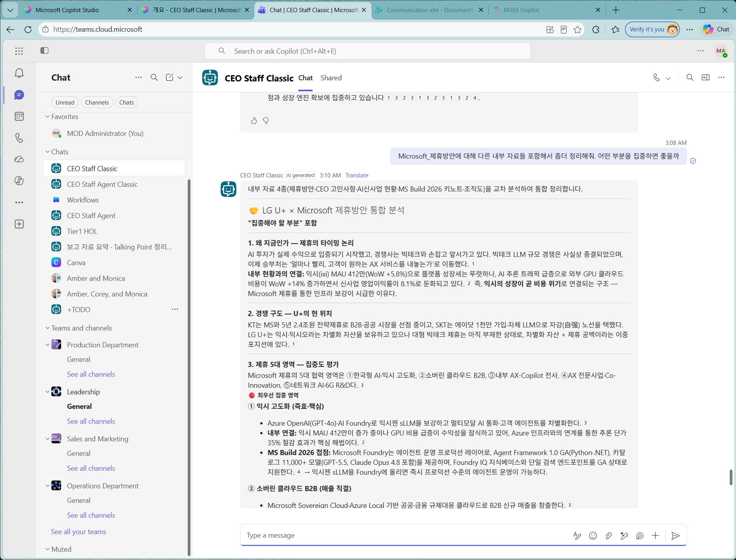Screen dimensions: 736x560
Task: Click the plus actions icon in compose box
Action: click(x=655, y=536)
